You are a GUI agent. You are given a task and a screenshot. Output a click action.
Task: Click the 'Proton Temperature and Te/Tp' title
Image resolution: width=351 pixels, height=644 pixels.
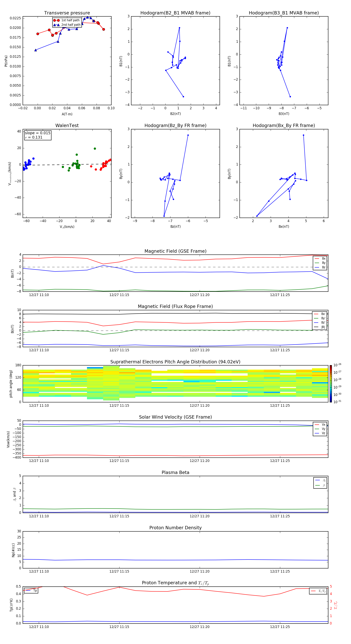175,583
